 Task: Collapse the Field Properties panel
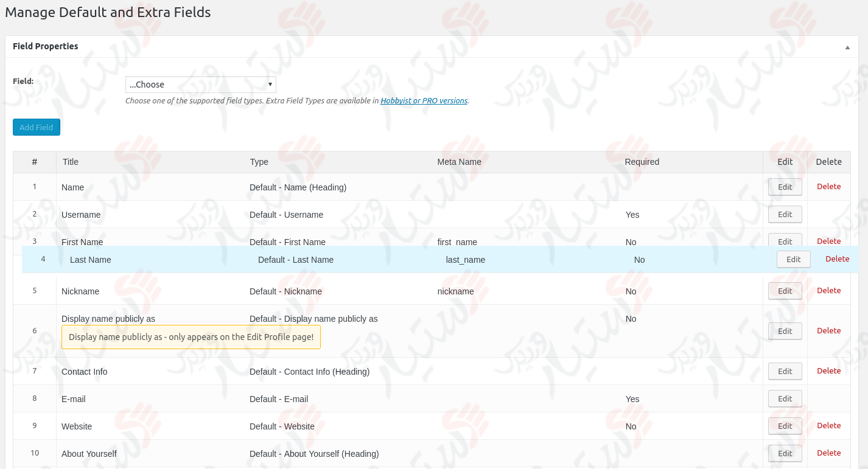tap(847, 46)
